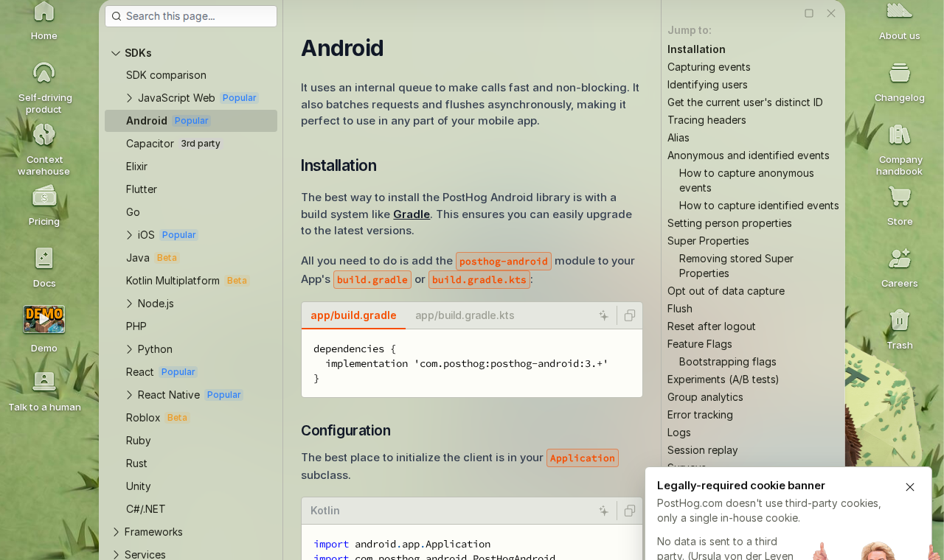Click the search magnifier icon
Screen dimensions: 944x560
[117, 16]
